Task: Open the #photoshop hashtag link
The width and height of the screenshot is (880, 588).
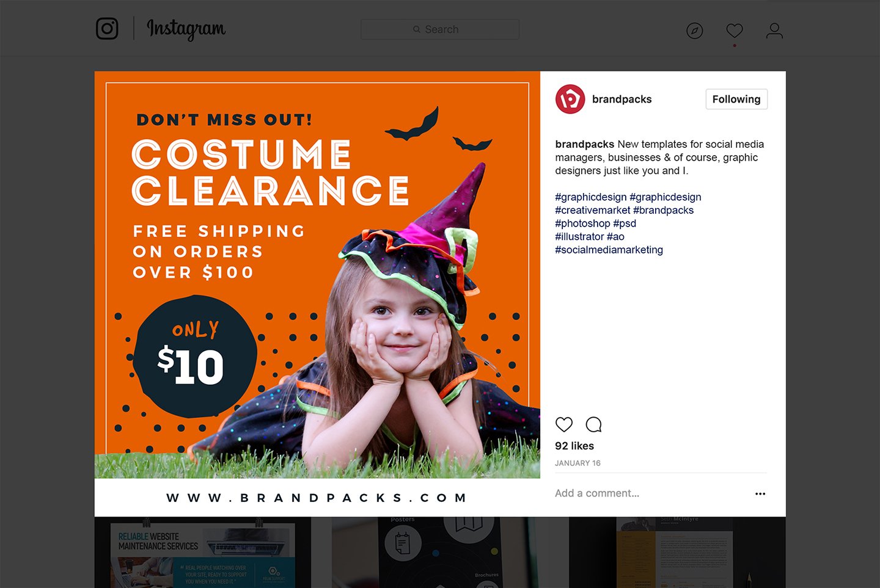Action: (x=582, y=223)
